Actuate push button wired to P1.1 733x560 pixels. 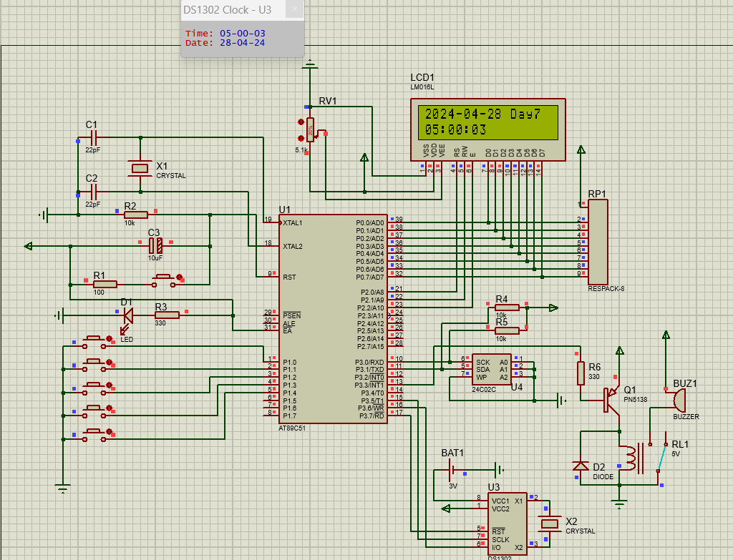(x=94, y=364)
